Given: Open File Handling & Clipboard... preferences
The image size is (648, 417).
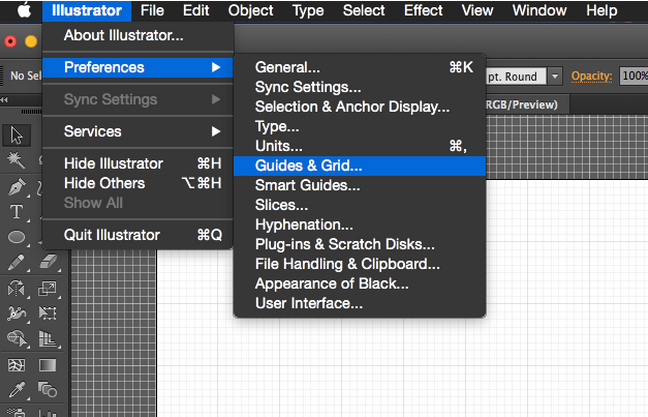Looking at the screenshot, I should (x=360, y=264).
